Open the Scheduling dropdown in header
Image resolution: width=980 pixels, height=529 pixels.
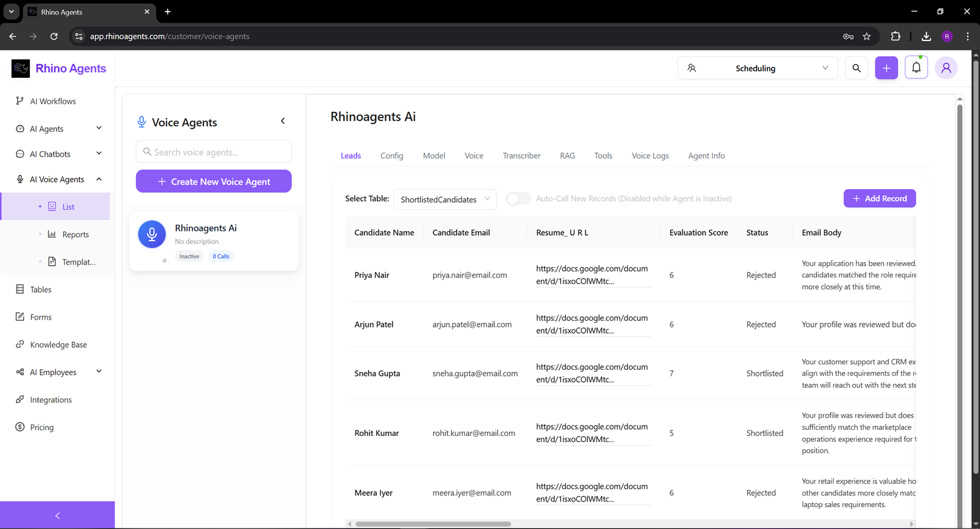758,68
